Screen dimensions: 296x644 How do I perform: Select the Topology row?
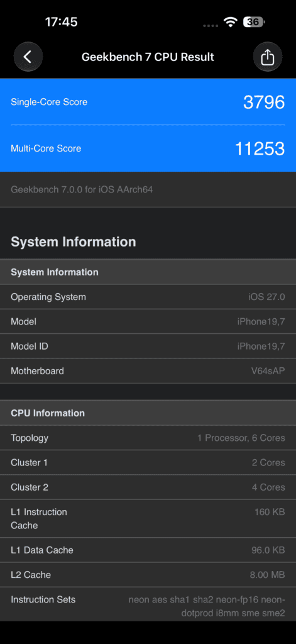(148, 438)
